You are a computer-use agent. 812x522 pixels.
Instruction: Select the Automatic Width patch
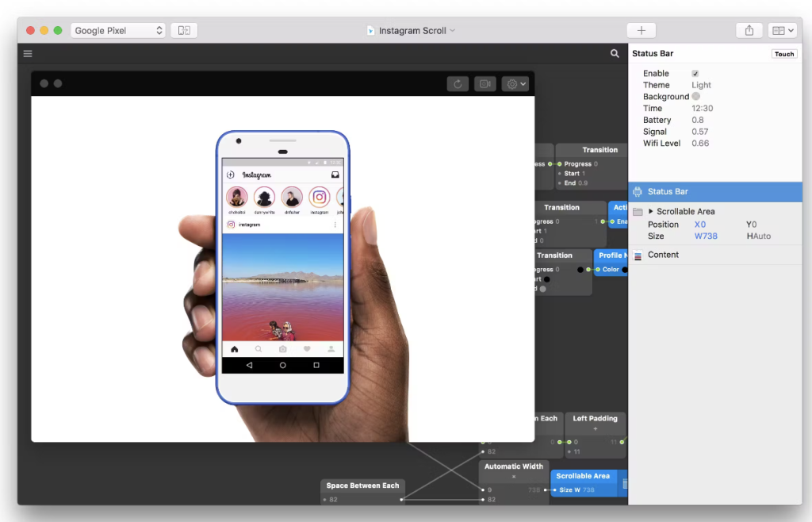click(x=514, y=466)
